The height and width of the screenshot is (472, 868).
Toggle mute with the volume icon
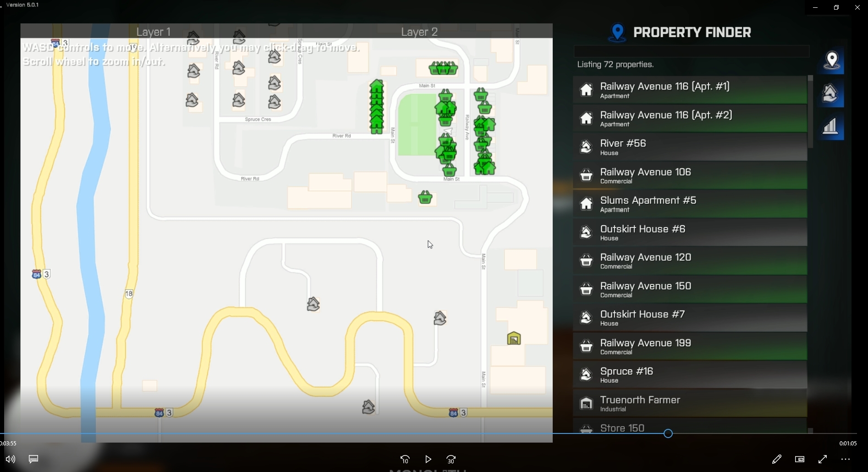[11, 459]
